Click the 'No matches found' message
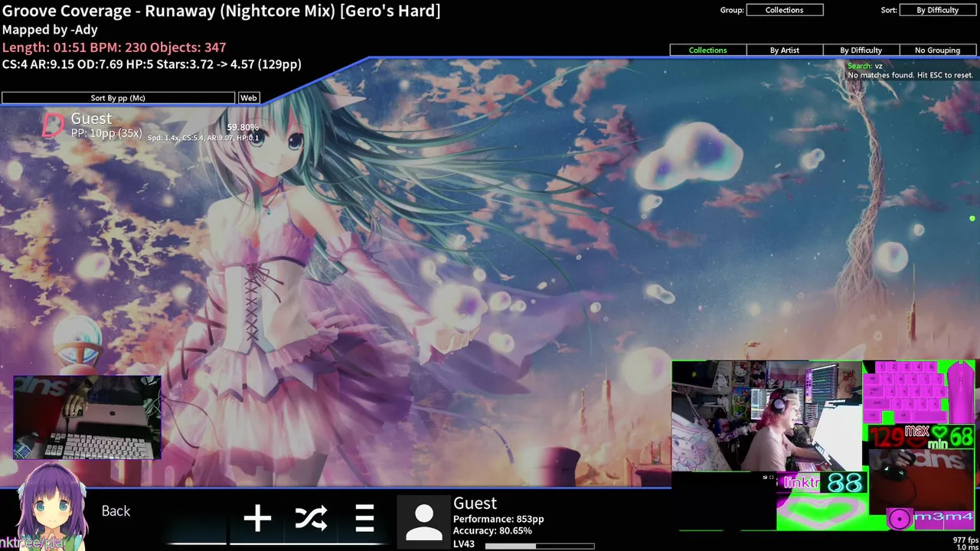Viewport: 980px width, 551px height. pyautogui.click(x=910, y=75)
